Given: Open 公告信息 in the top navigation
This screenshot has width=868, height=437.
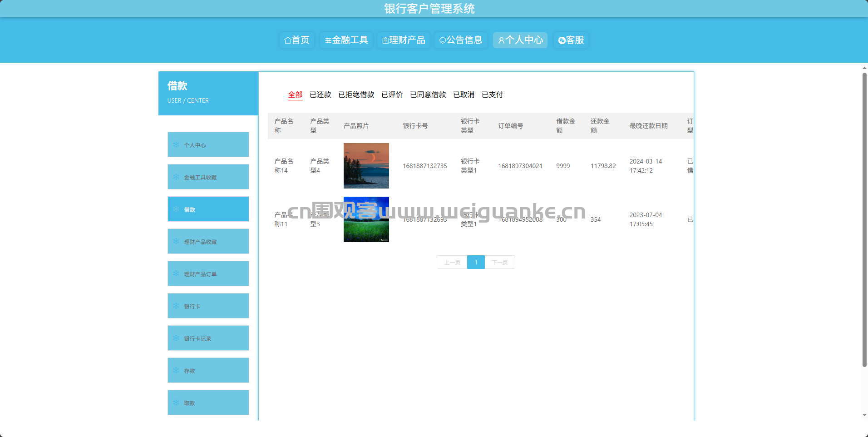Looking at the screenshot, I should point(460,40).
